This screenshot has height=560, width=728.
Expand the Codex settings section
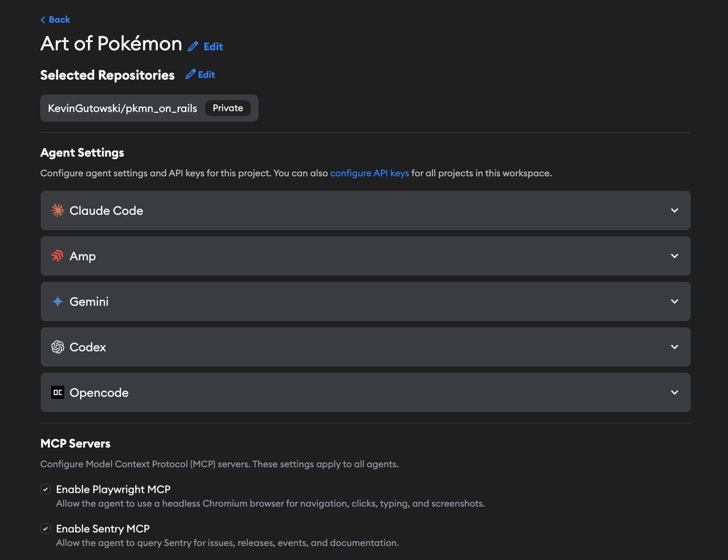674,347
